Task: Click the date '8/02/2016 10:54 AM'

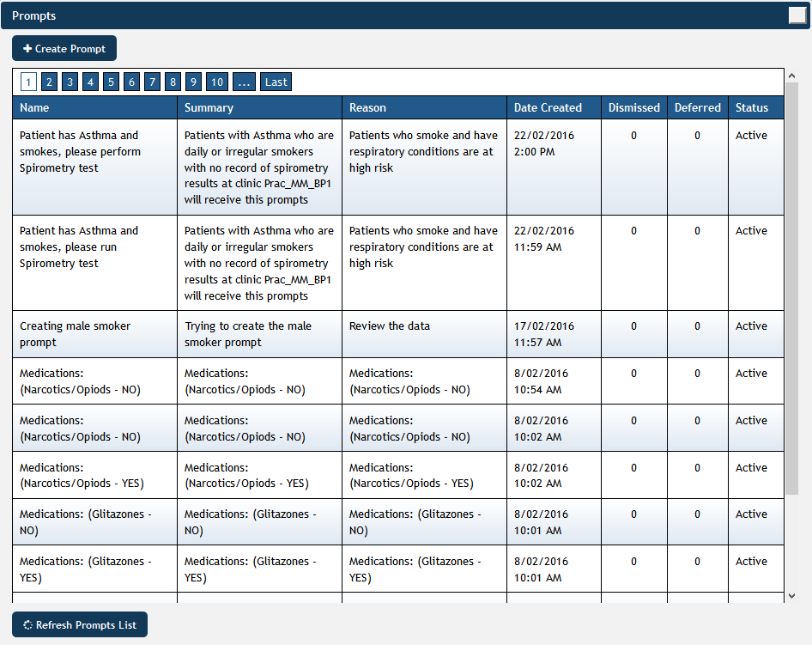Action: coord(554,380)
